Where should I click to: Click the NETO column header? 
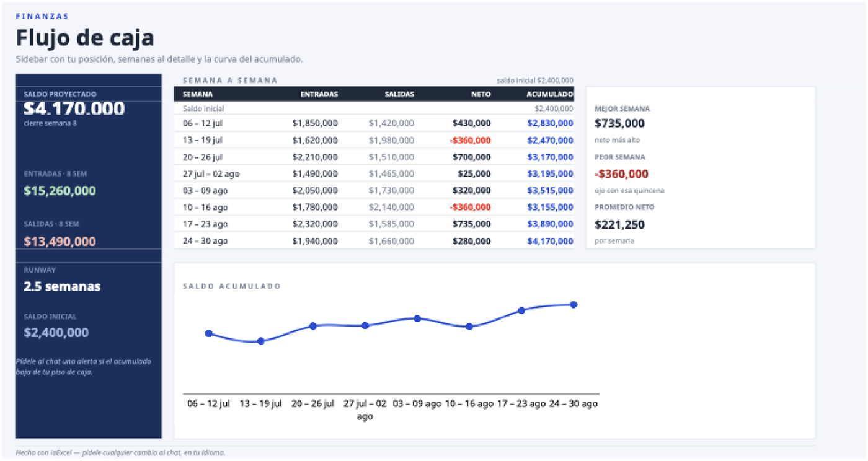click(x=480, y=94)
